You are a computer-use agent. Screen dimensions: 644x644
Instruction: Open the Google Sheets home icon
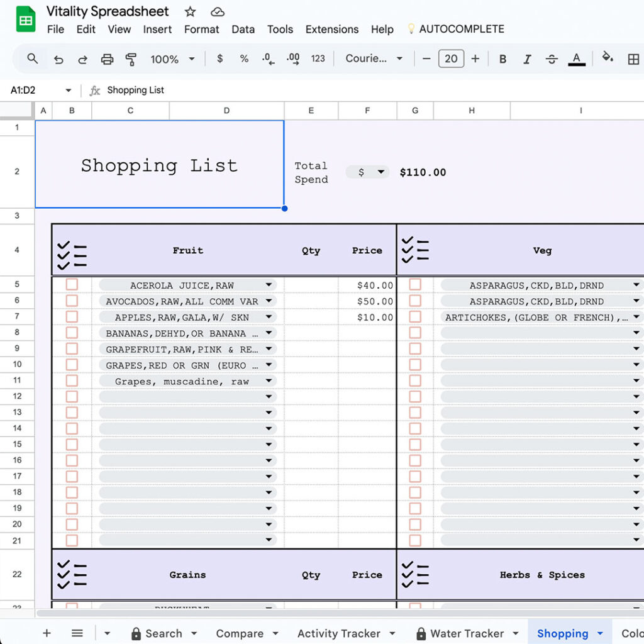pyautogui.click(x=25, y=19)
